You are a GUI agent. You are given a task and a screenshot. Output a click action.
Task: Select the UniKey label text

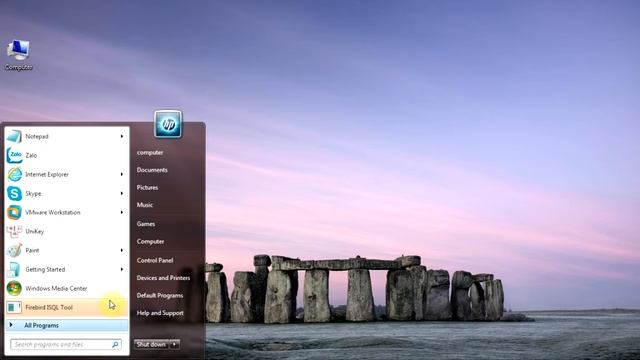pos(34,231)
